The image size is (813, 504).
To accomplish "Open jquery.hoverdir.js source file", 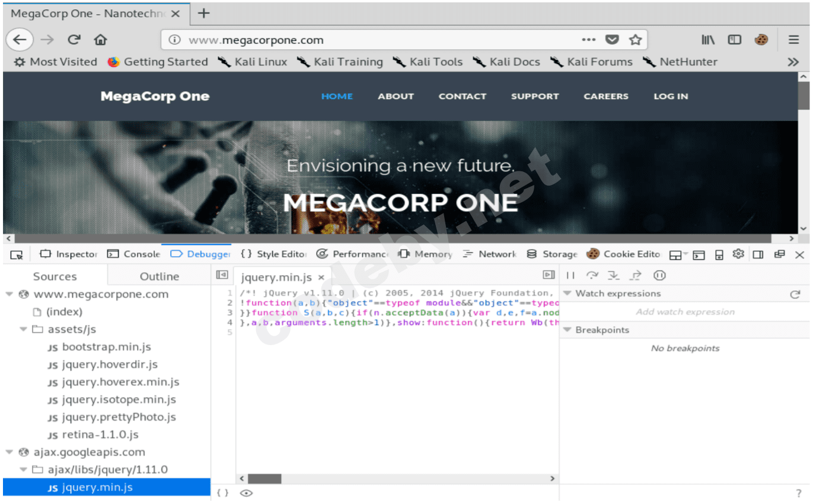I will tap(103, 364).
